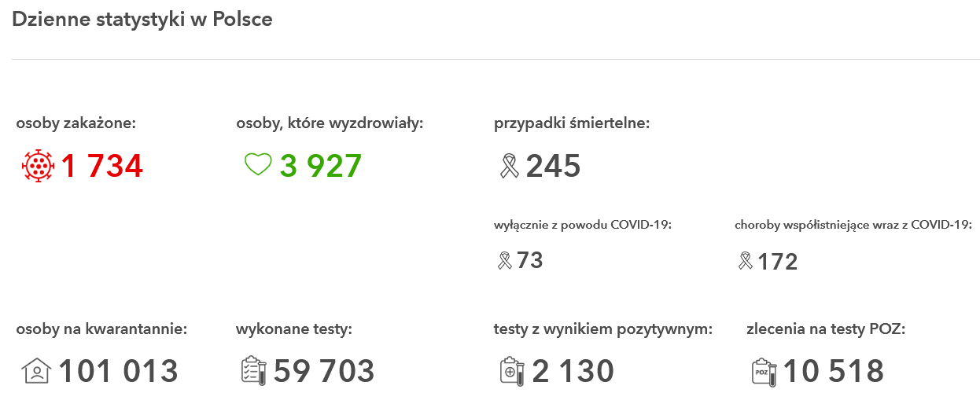Click 'wyłącznie z powodu COVID-19:' label
Image resolution: width=980 pixels, height=404 pixels.
point(583,225)
